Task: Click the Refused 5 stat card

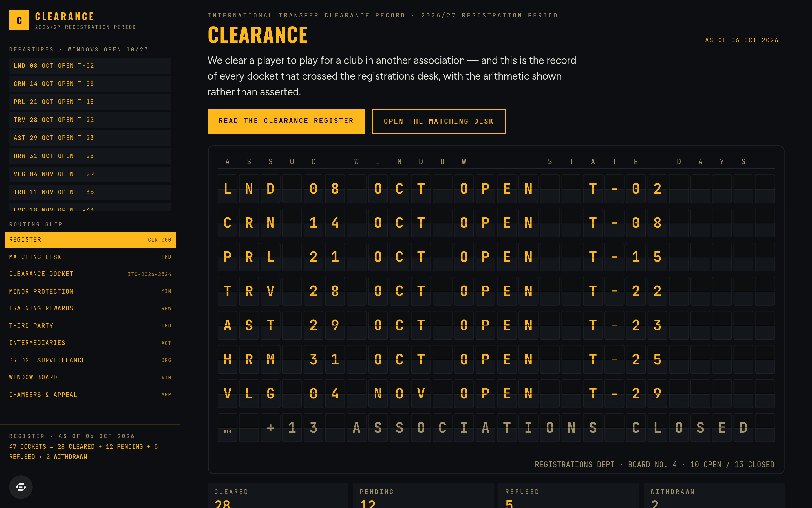Action: pos(569,496)
